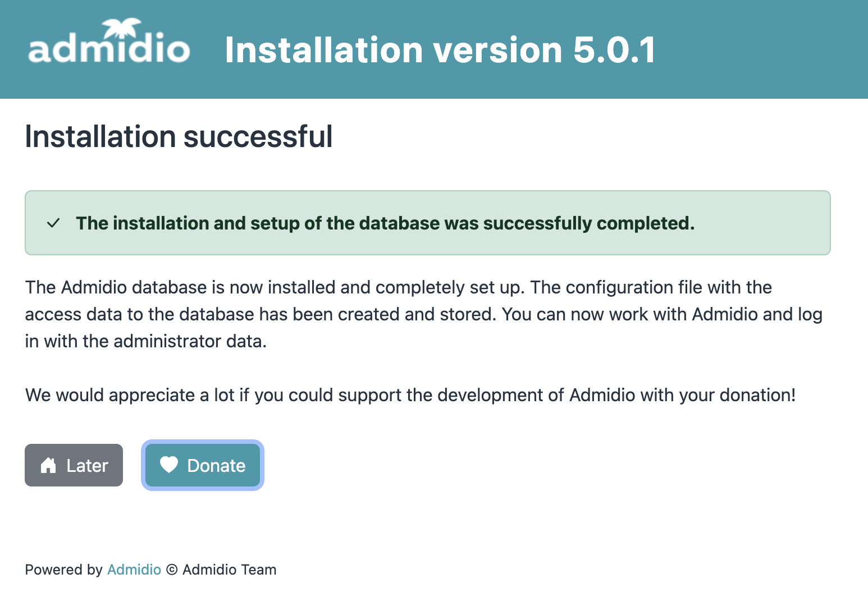Click the "Installation successful" heading
The width and height of the screenshot is (868, 606).
coord(179,137)
